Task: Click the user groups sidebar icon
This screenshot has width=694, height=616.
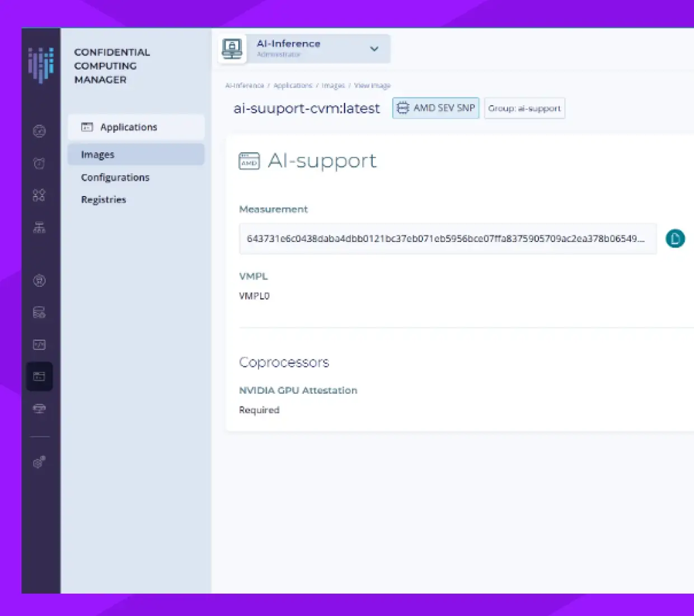Action: (39, 195)
